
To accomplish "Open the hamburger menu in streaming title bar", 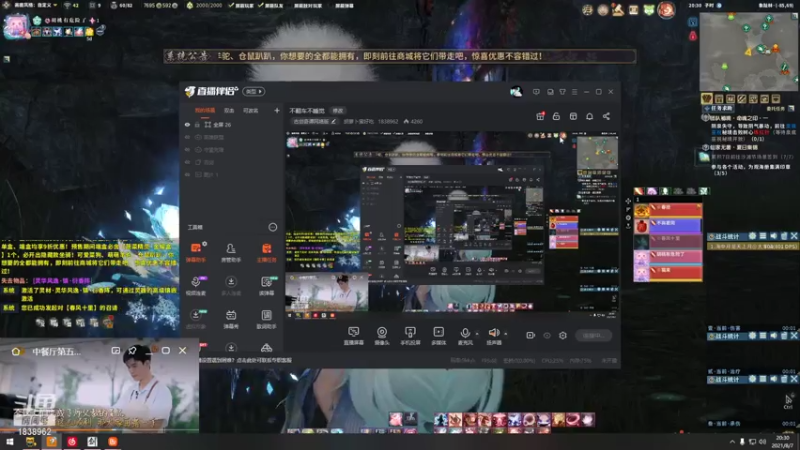I will [574, 92].
